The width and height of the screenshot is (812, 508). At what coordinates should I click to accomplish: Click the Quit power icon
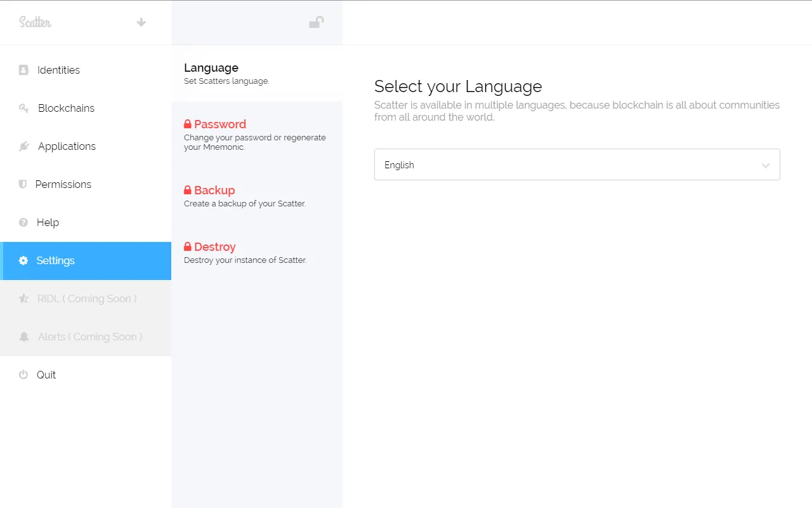23,375
